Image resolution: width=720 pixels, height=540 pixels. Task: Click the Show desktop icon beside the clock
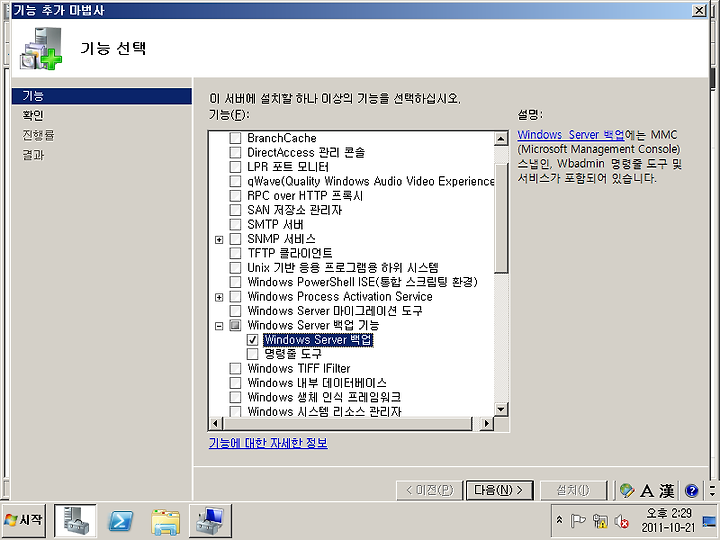pyautogui.click(x=709, y=522)
